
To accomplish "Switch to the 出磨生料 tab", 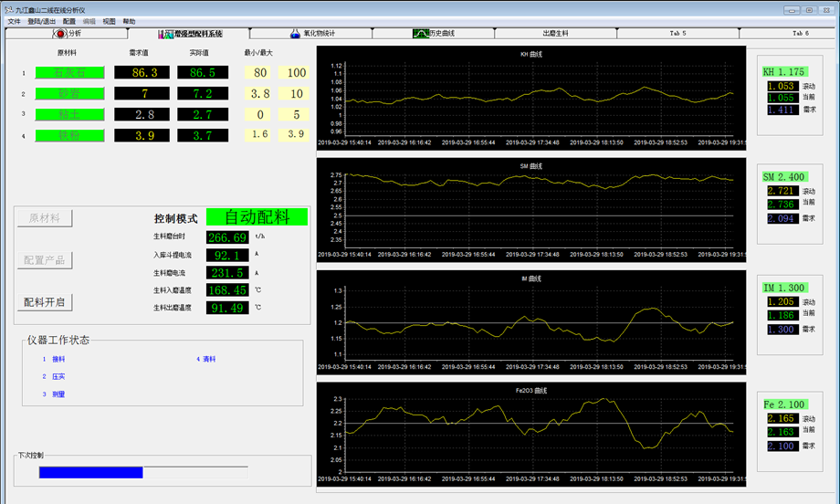I will coord(555,33).
